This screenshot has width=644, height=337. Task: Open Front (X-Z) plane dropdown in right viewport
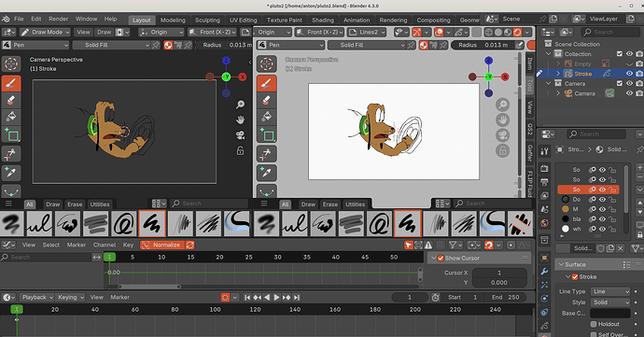coord(319,32)
